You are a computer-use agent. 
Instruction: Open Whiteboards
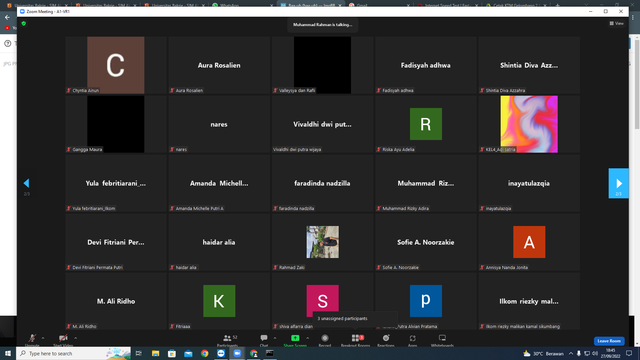(x=442, y=340)
